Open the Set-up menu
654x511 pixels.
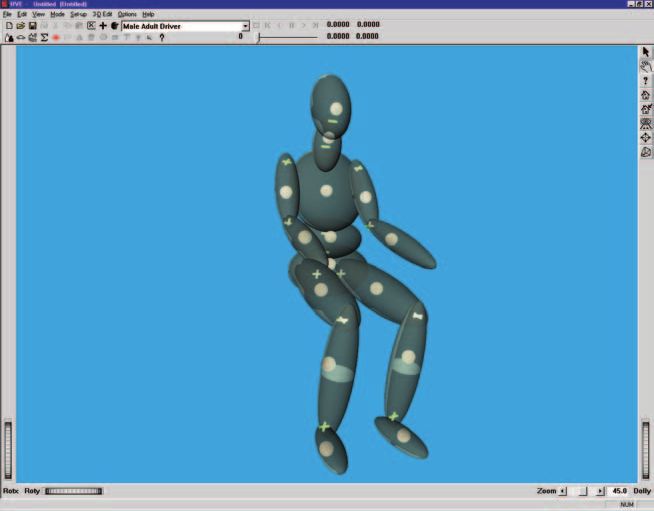click(78, 14)
